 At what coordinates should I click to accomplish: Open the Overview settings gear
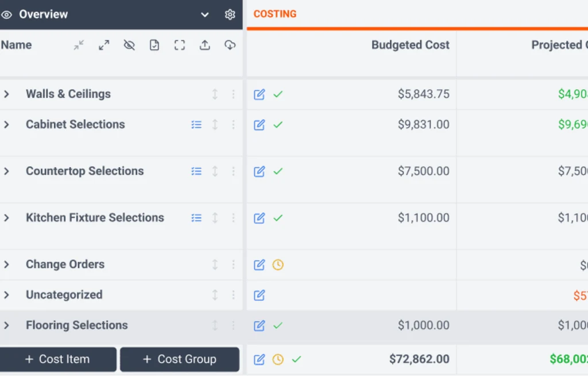click(x=230, y=14)
